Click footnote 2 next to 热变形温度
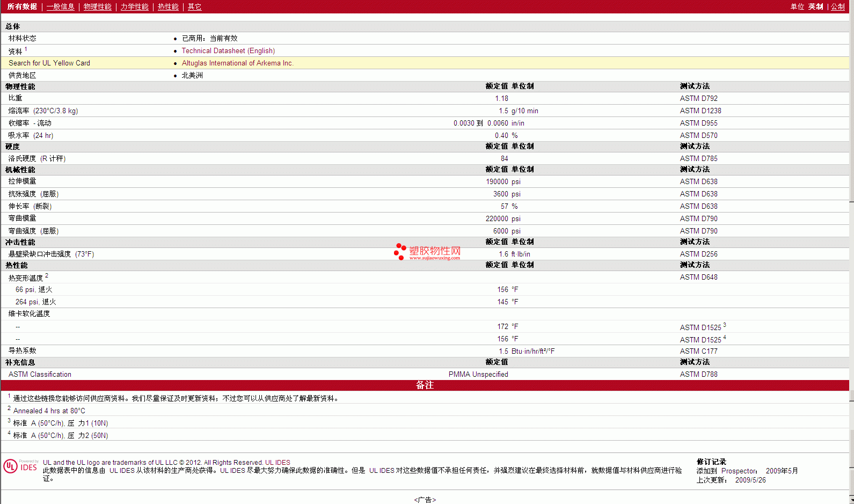The image size is (854, 504). point(47,275)
